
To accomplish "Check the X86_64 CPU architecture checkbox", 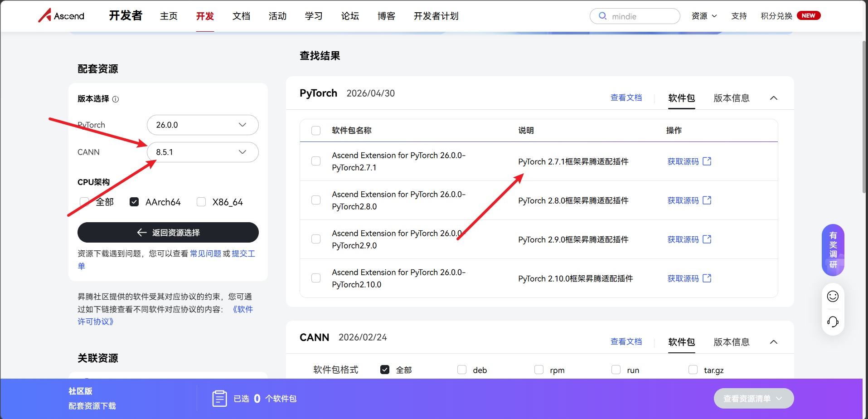I will click(201, 202).
